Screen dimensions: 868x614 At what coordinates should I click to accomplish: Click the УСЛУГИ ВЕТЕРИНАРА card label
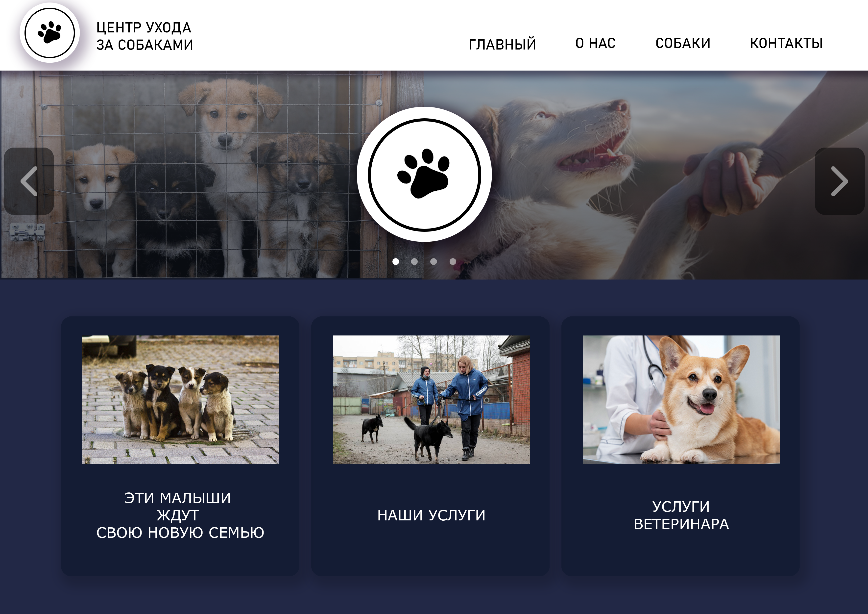coord(681,515)
